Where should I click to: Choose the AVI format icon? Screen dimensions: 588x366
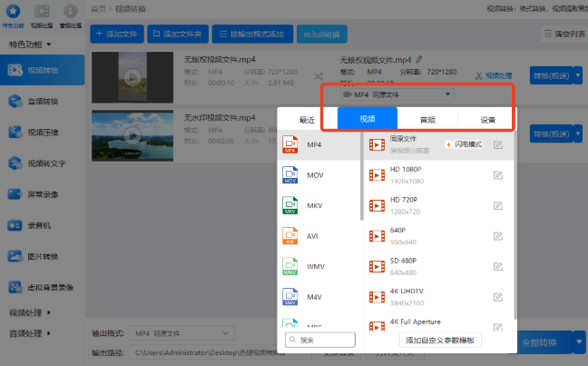[289, 236]
